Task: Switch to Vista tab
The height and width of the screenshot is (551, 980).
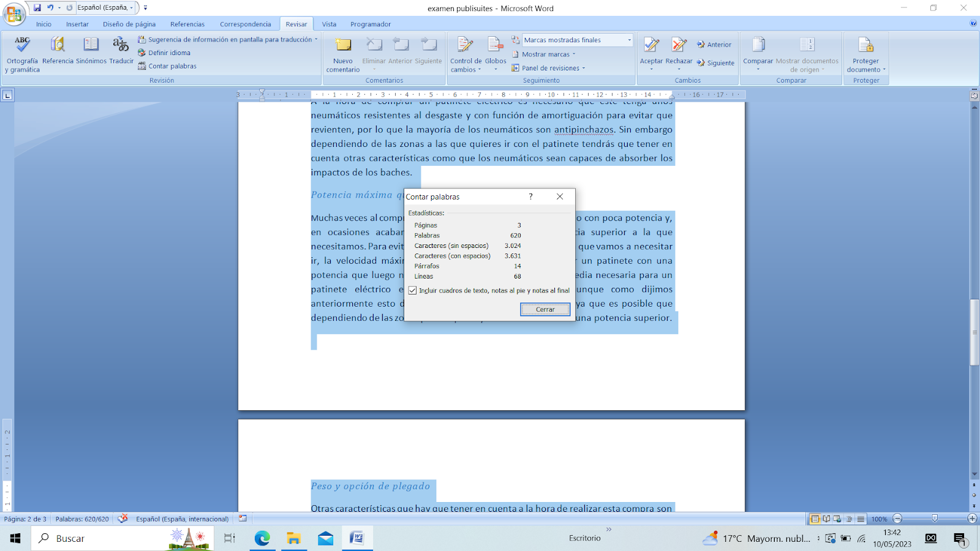Action: 329,24
